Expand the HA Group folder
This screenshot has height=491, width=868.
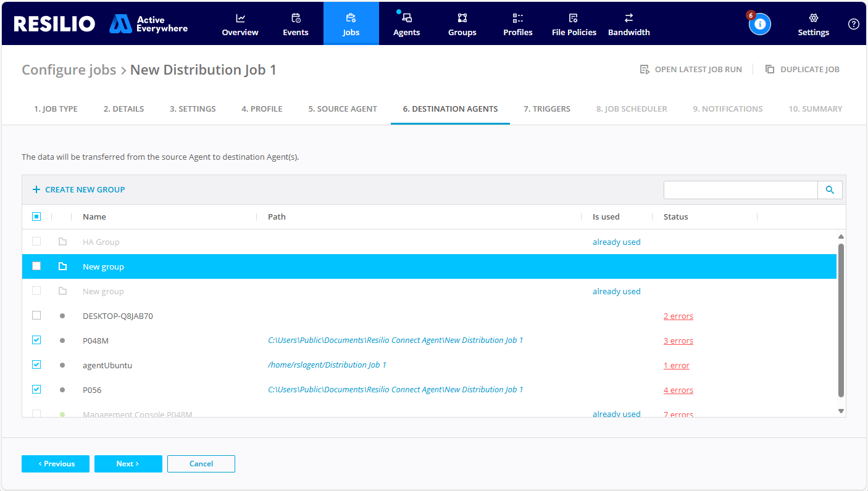point(62,241)
